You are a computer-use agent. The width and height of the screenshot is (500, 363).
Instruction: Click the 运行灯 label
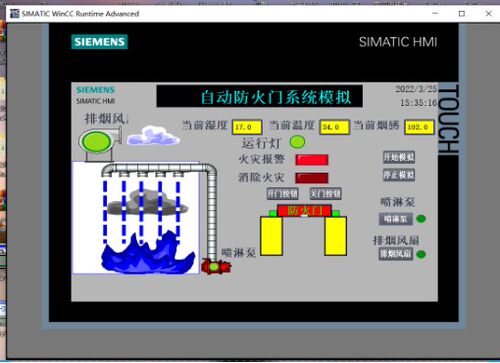tap(261, 143)
